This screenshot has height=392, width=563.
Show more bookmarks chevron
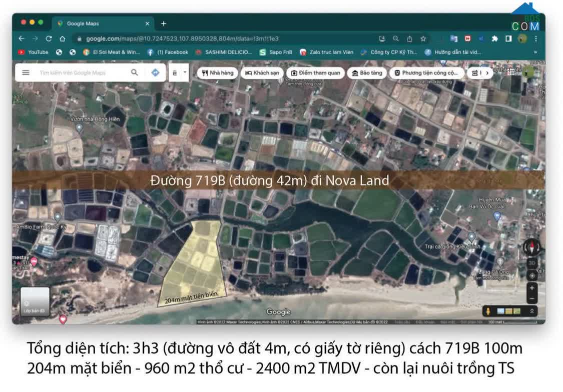[535, 52]
